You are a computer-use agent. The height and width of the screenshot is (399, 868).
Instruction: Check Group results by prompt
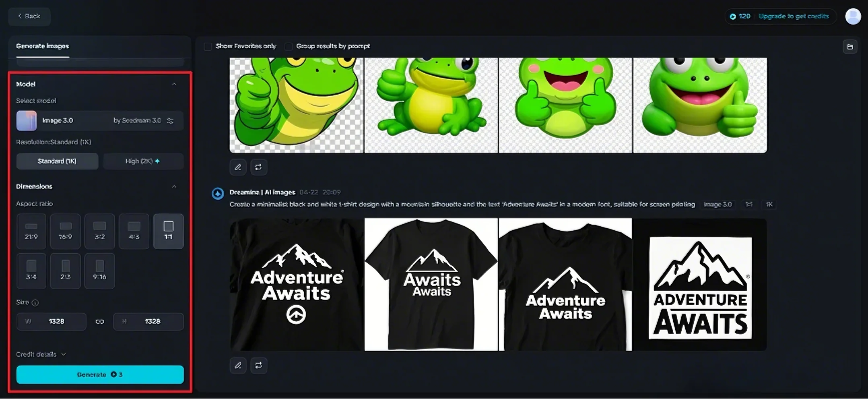[288, 46]
